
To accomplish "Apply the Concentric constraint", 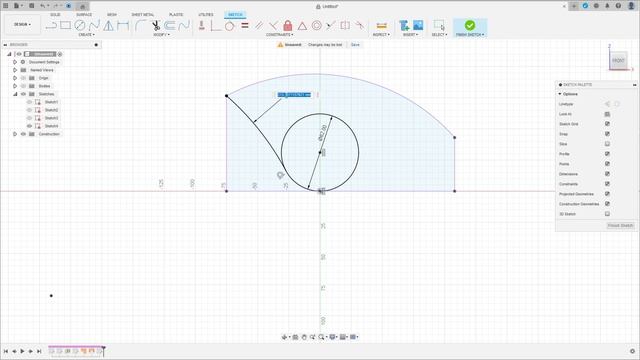I will pos(316,25).
